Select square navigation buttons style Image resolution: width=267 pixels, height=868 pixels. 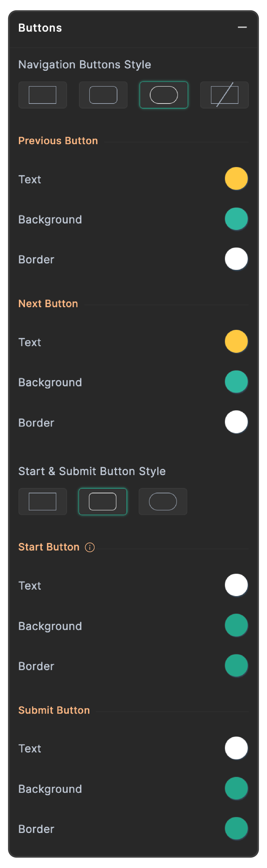point(42,95)
